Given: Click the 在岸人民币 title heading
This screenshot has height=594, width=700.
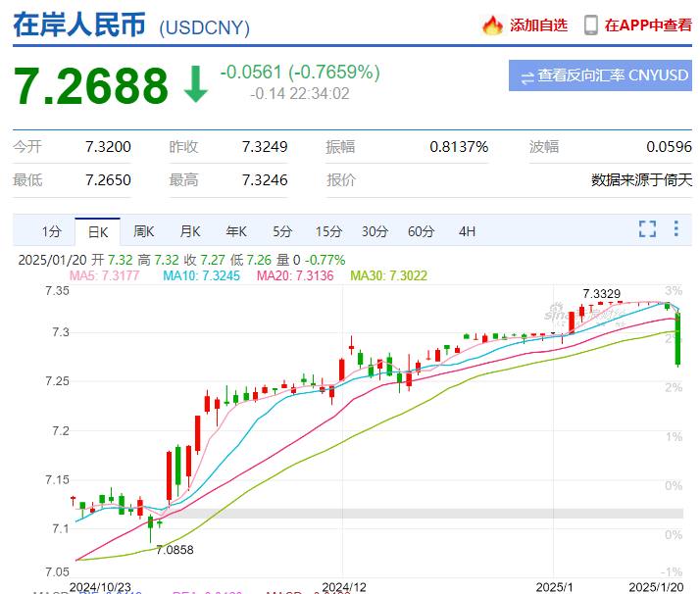Looking at the screenshot, I should tap(79, 25).
